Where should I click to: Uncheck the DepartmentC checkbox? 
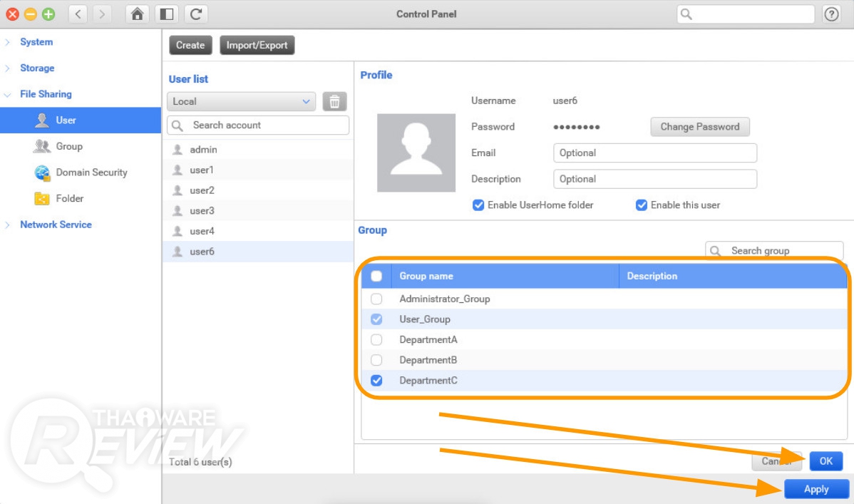coord(376,380)
